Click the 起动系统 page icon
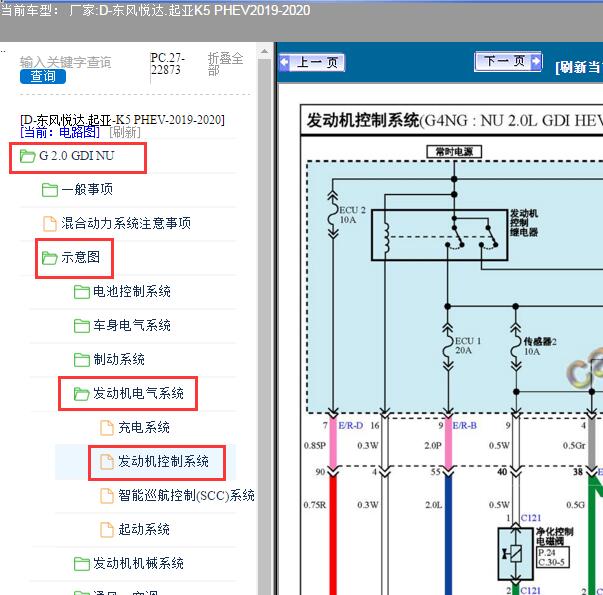The image size is (603, 595). point(107,530)
